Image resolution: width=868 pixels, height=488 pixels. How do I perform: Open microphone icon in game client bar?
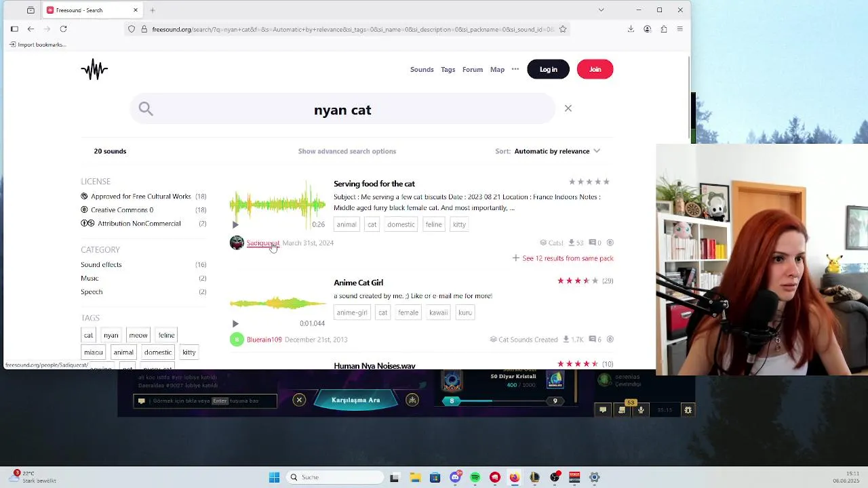(641, 409)
